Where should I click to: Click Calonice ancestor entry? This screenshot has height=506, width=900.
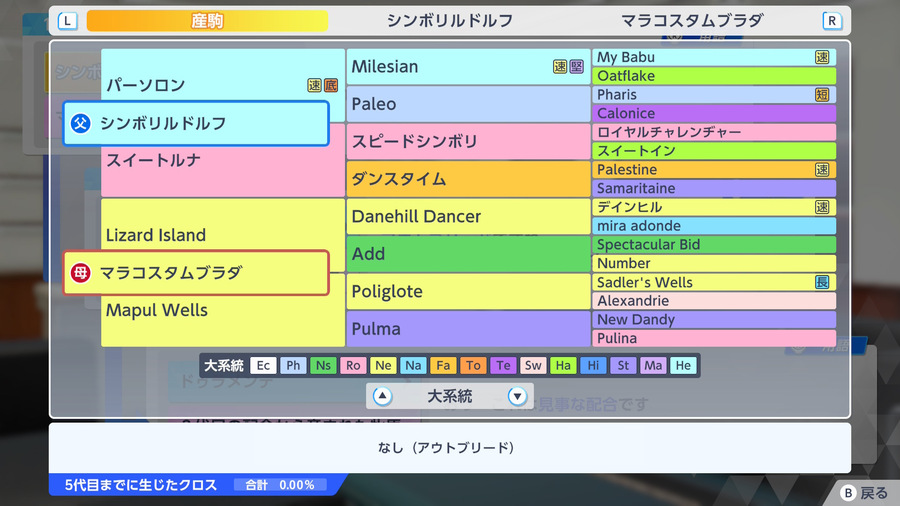point(714,113)
